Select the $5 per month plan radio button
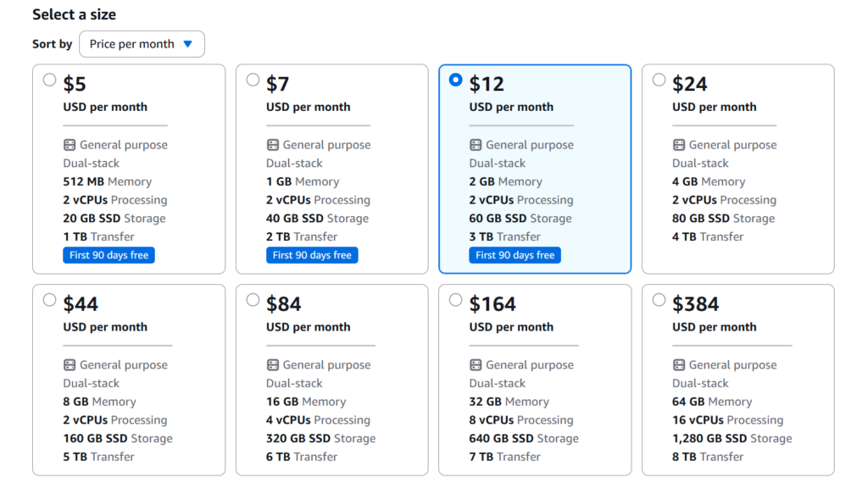 coord(49,80)
